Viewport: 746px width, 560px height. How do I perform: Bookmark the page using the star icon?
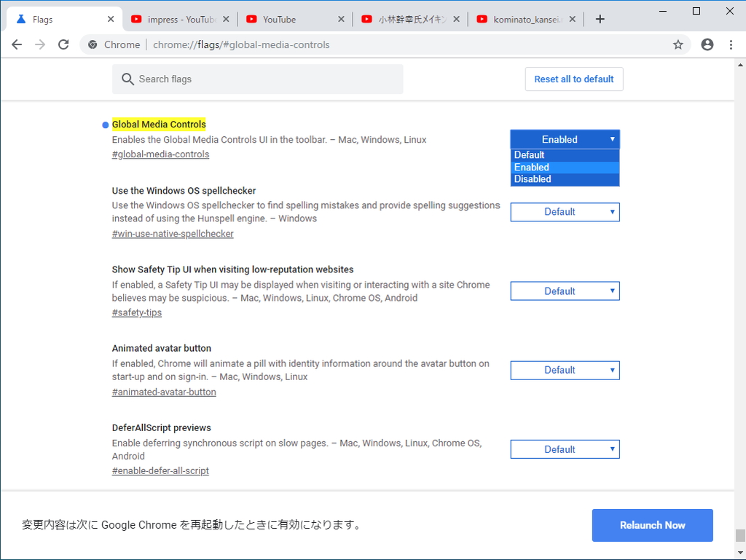678,44
